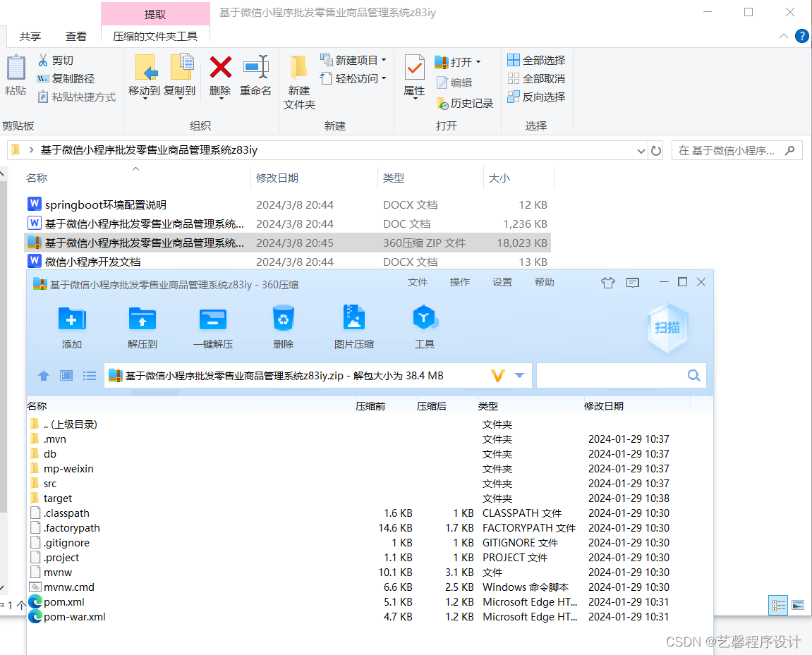Select 一键解压 in the archive toolbar
Screen dimensions: 812x655
point(212,326)
